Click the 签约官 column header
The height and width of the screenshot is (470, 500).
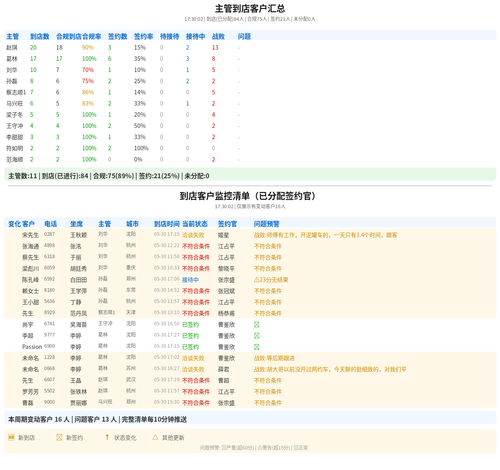pyautogui.click(x=227, y=224)
